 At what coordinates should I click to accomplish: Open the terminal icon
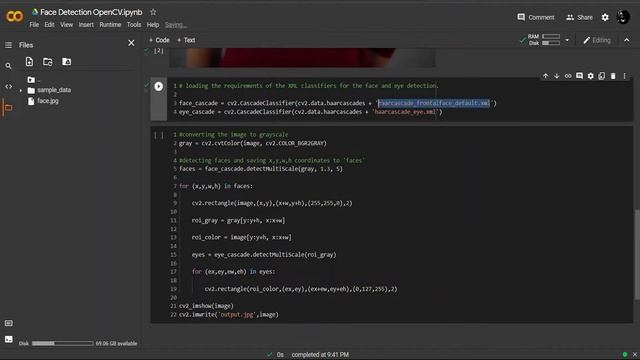pyautogui.click(x=9, y=339)
